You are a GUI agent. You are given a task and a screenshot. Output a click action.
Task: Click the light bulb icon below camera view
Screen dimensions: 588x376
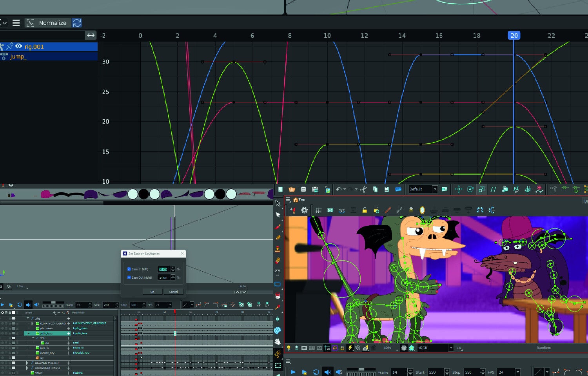click(289, 348)
